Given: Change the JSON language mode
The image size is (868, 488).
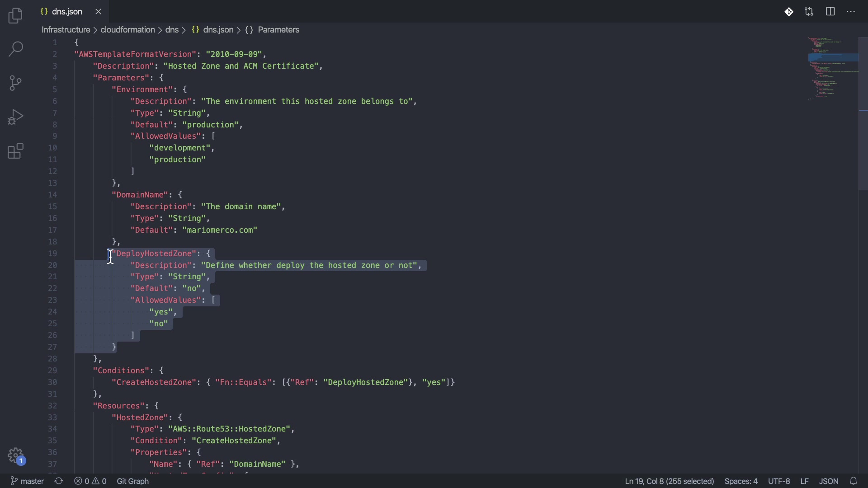Looking at the screenshot, I should click(829, 481).
